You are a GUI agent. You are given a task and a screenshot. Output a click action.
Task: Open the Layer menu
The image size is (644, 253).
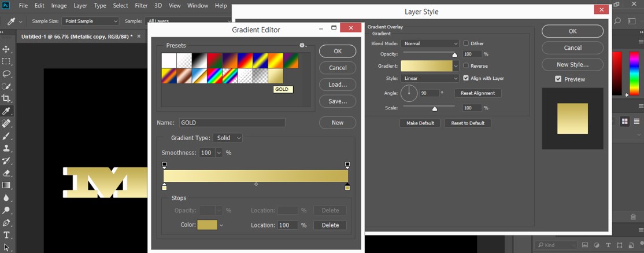pos(80,6)
